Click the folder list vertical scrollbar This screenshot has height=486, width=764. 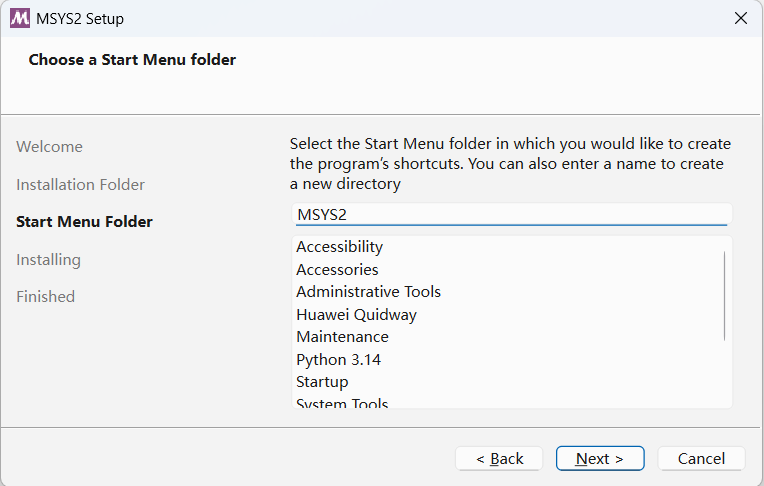725,296
